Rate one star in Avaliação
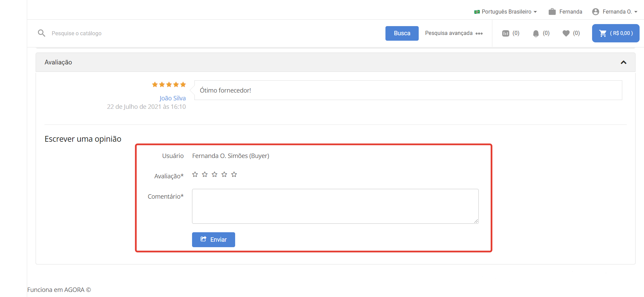 195,174
